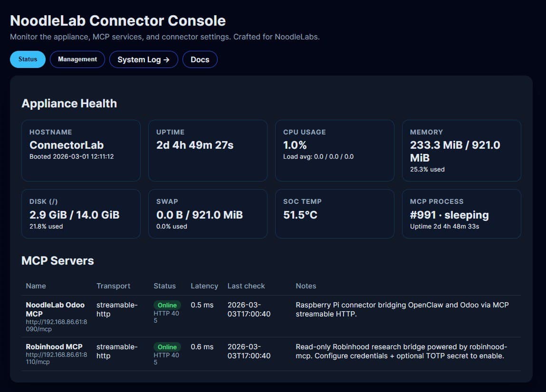The height and width of the screenshot is (392, 546).
Task: Click the UPTIME card label
Action: pyautogui.click(x=170, y=132)
